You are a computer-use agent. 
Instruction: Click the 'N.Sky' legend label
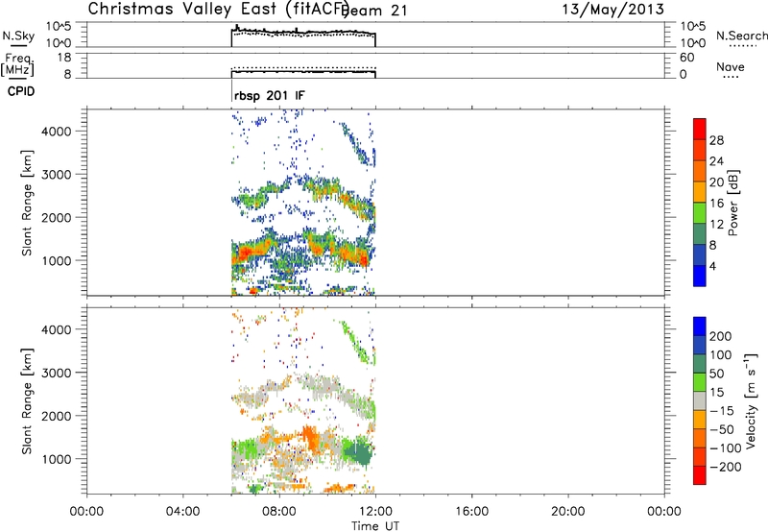tap(18, 36)
